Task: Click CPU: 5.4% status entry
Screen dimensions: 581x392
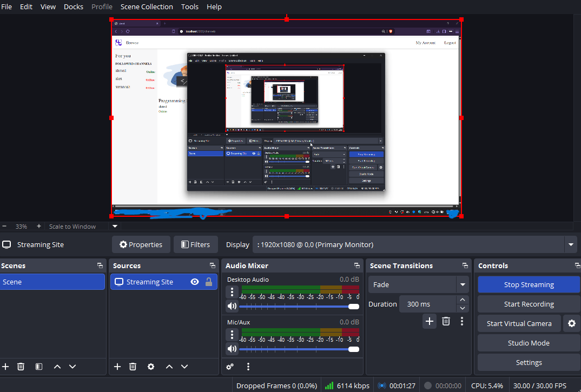Action: pyautogui.click(x=487, y=386)
